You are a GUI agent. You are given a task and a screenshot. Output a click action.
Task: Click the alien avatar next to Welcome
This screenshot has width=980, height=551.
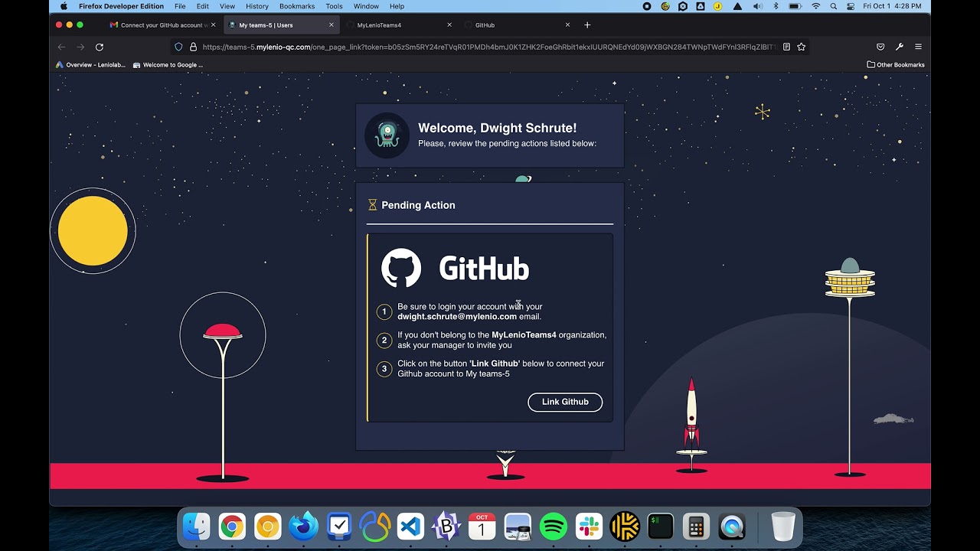(x=387, y=135)
